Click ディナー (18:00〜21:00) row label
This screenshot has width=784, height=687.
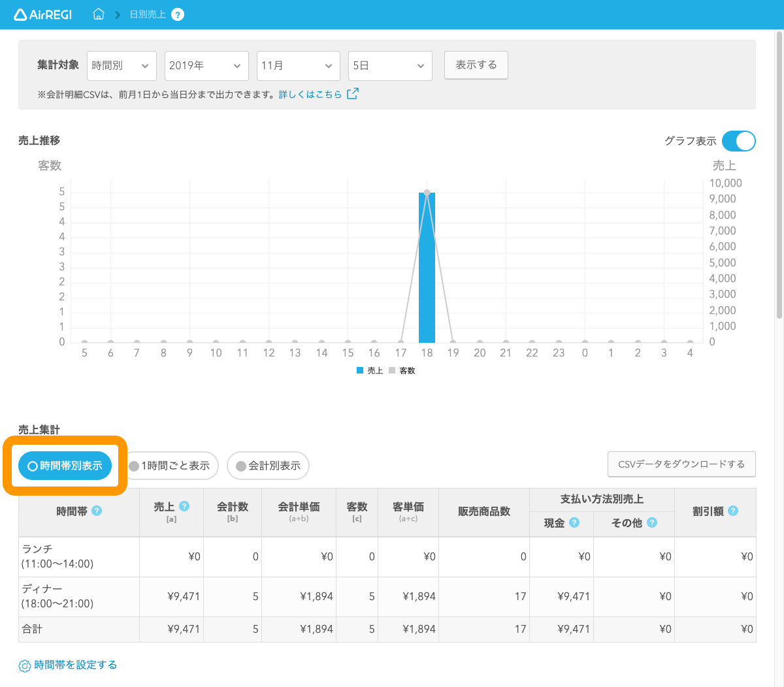(x=57, y=596)
